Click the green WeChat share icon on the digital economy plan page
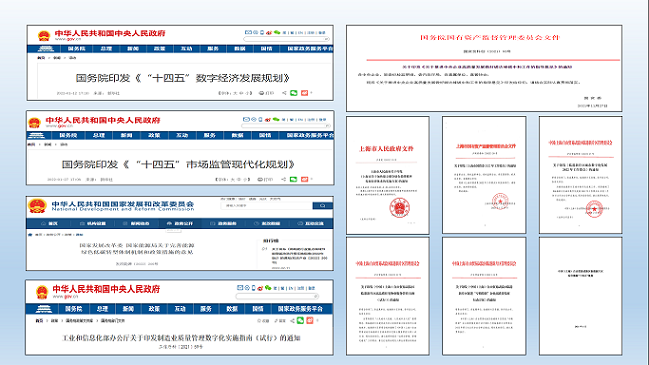The image size is (649, 365). point(293,93)
